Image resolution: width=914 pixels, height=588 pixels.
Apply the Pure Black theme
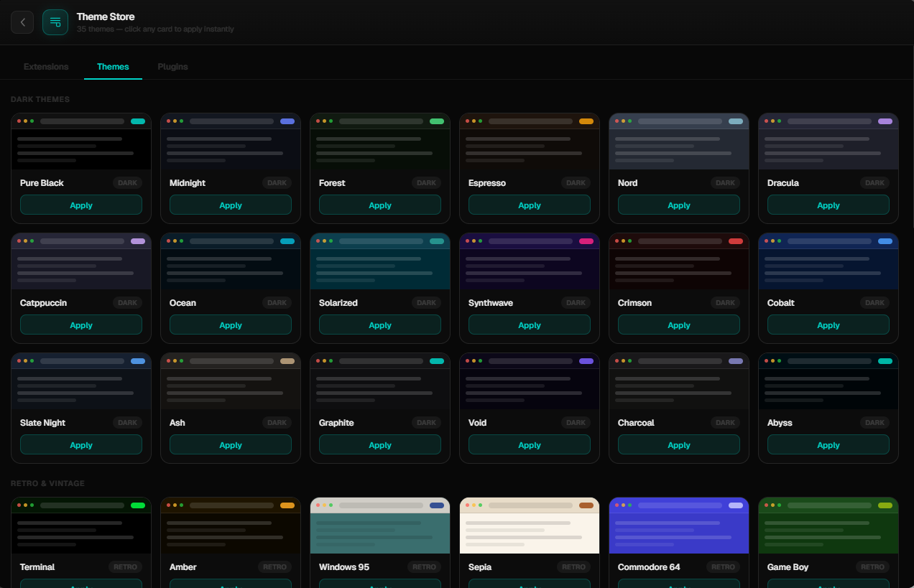point(80,205)
